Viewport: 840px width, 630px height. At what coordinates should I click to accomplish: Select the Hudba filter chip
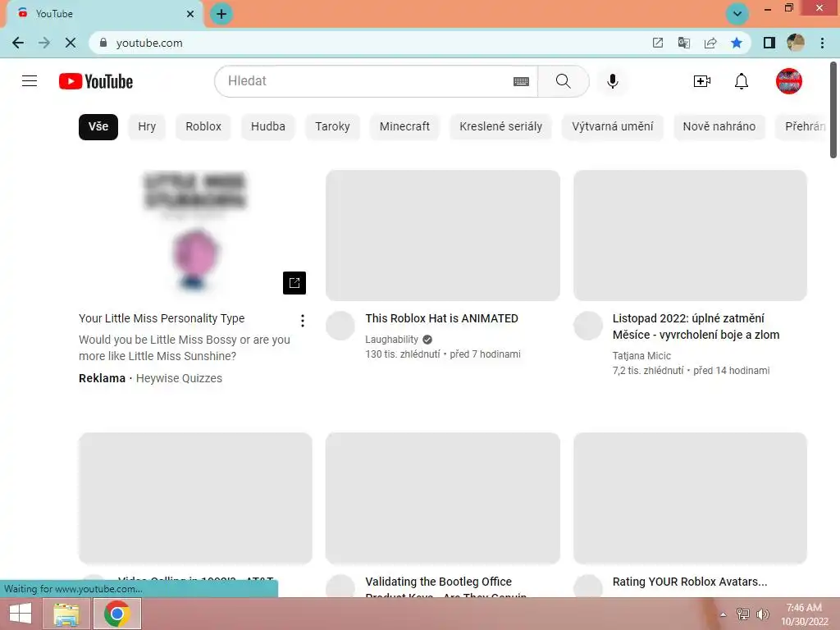click(x=268, y=127)
